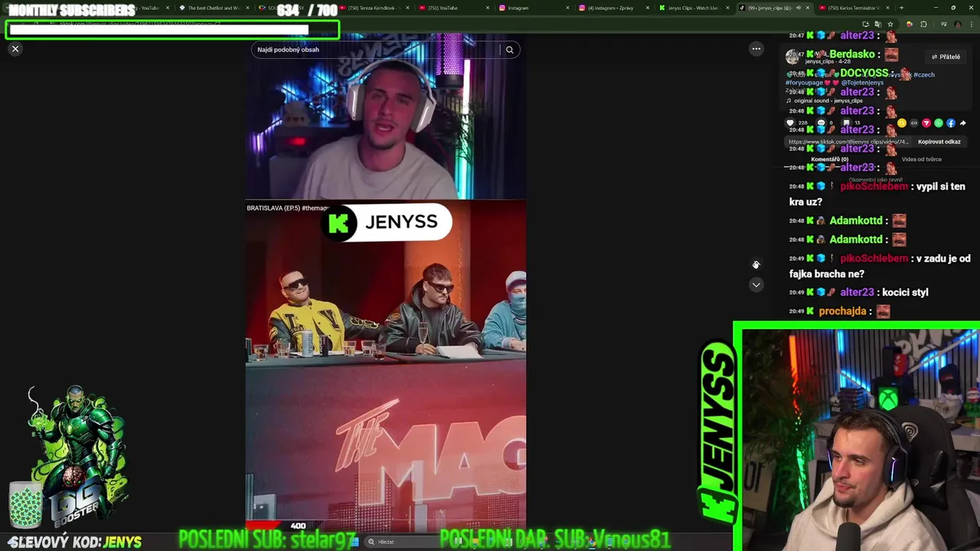The height and width of the screenshot is (551, 980).
Task: Switch to 'Komentáře (0)' tab
Action: pos(830,159)
